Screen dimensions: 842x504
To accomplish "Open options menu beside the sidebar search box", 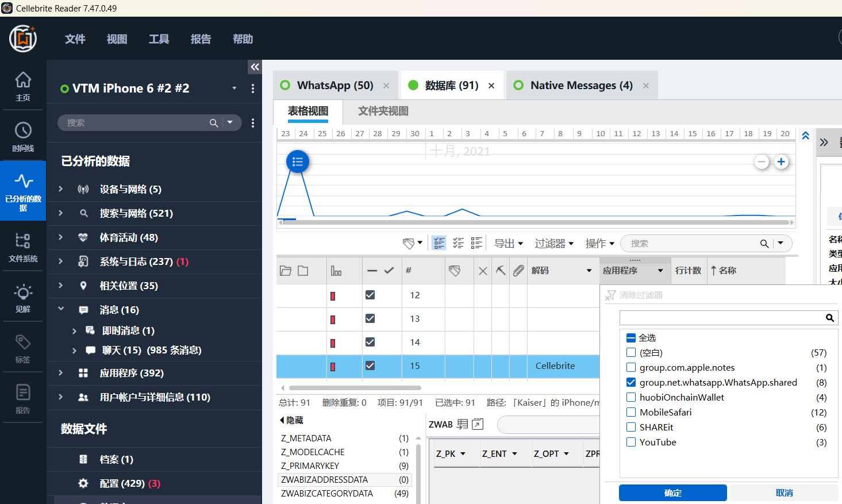I will tap(253, 123).
